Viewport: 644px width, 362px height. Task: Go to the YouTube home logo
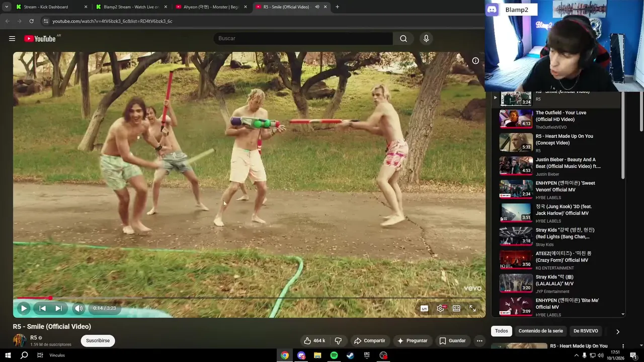coord(40,39)
